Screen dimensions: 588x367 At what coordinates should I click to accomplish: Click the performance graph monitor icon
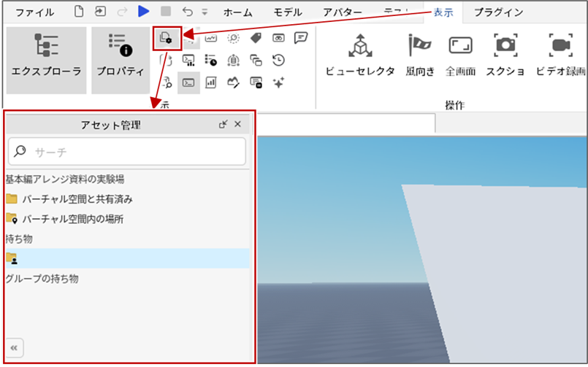pos(211,38)
